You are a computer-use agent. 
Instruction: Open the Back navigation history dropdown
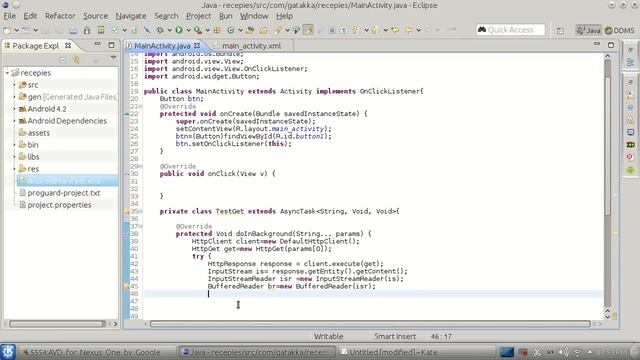tap(418, 30)
